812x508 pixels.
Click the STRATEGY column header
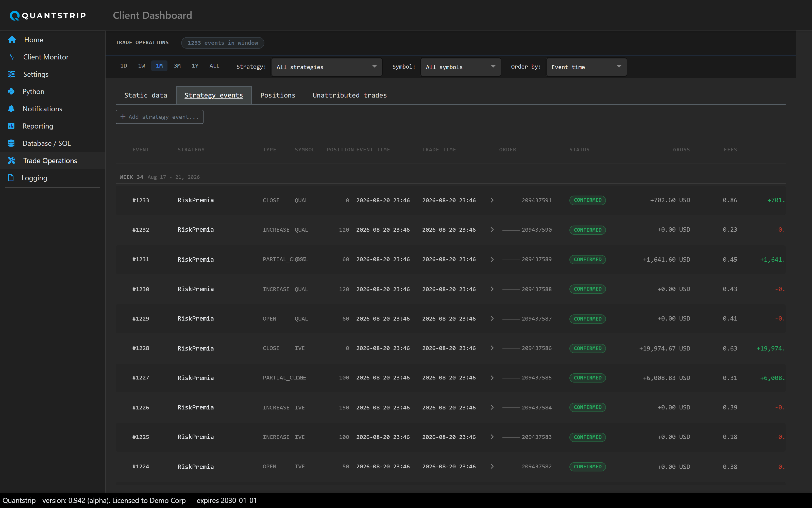point(191,150)
